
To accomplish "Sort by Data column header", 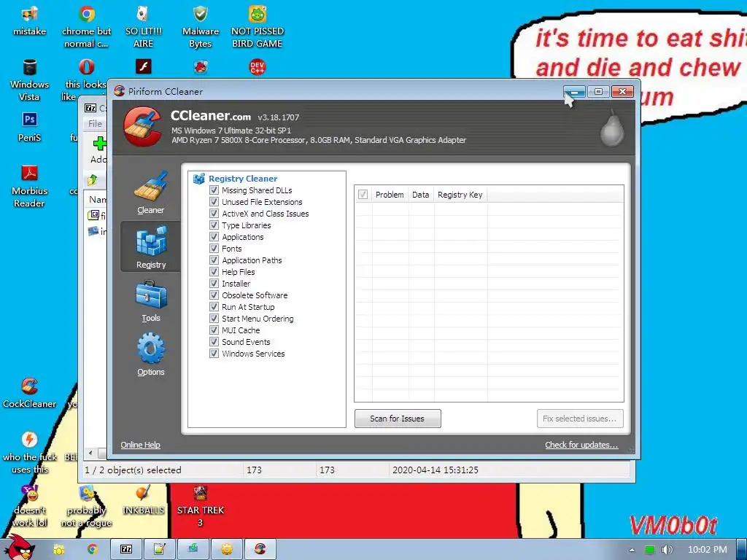I will click(x=421, y=195).
